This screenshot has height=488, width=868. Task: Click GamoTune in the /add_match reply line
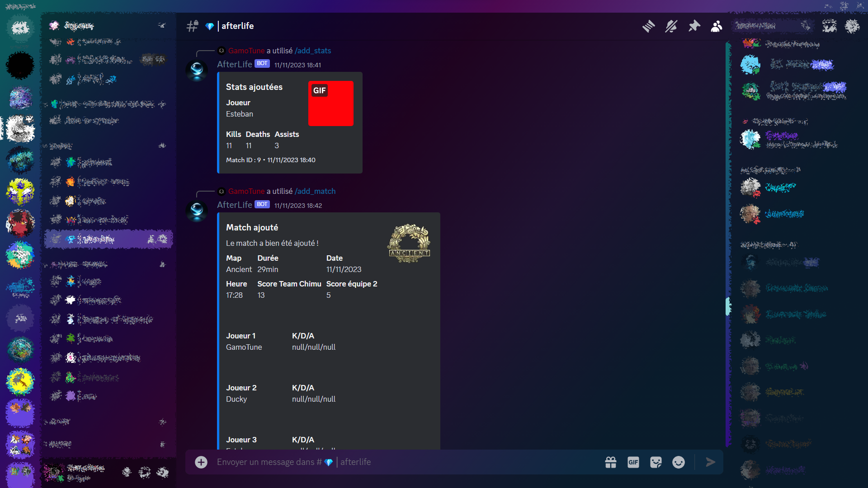click(246, 191)
